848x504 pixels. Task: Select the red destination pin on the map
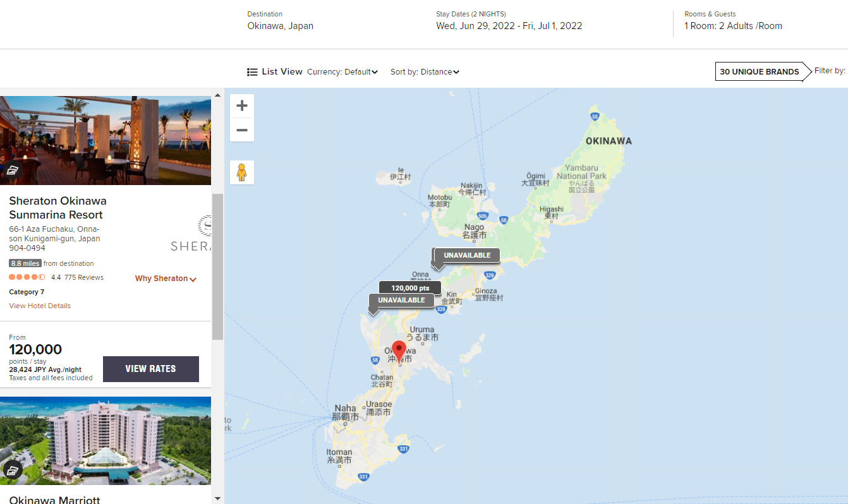pos(399,349)
